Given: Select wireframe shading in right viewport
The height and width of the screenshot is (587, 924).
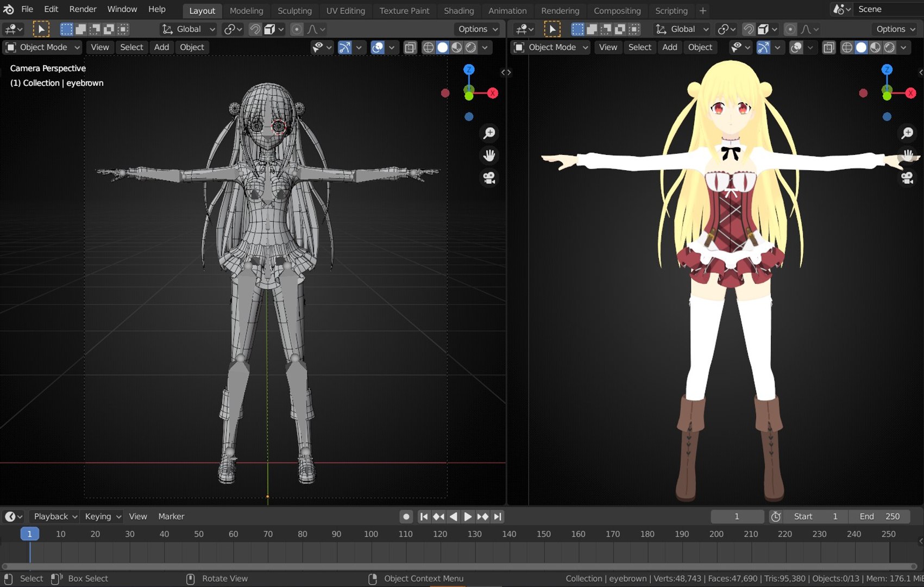Looking at the screenshot, I should 847,47.
